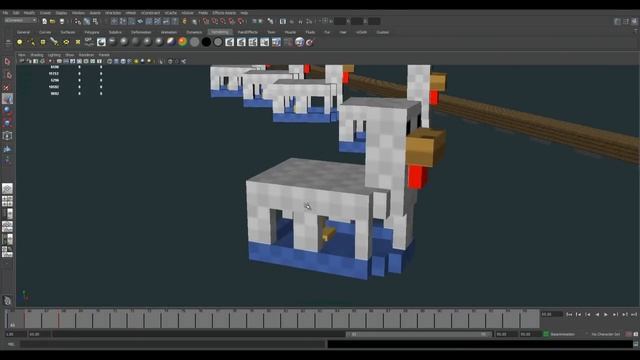Select the Paint Selection tool

tap(7, 87)
